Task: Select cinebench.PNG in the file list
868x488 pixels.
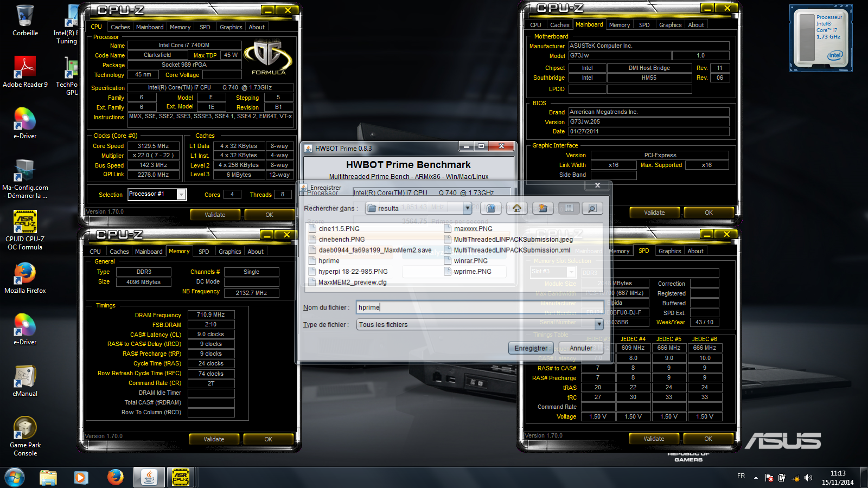Action: [336, 240]
